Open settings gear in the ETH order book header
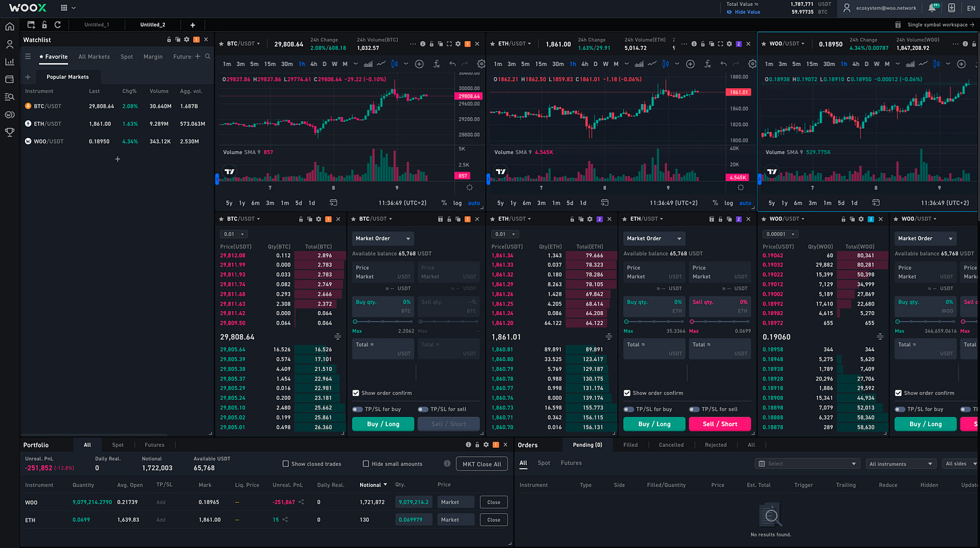This screenshot has height=548, width=980. [590, 219]
